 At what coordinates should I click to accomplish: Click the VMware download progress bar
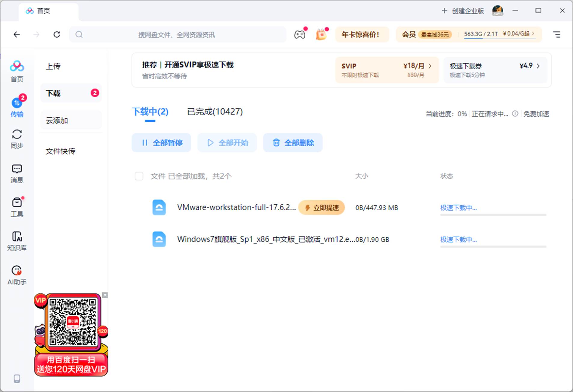tap(493, 214)
